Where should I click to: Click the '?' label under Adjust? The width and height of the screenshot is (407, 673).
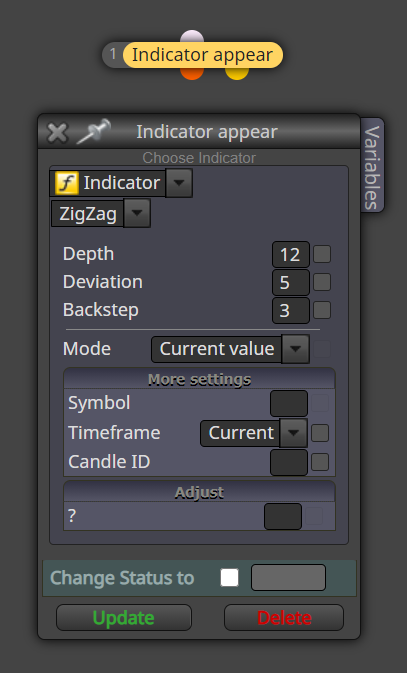tap(72, 516)
